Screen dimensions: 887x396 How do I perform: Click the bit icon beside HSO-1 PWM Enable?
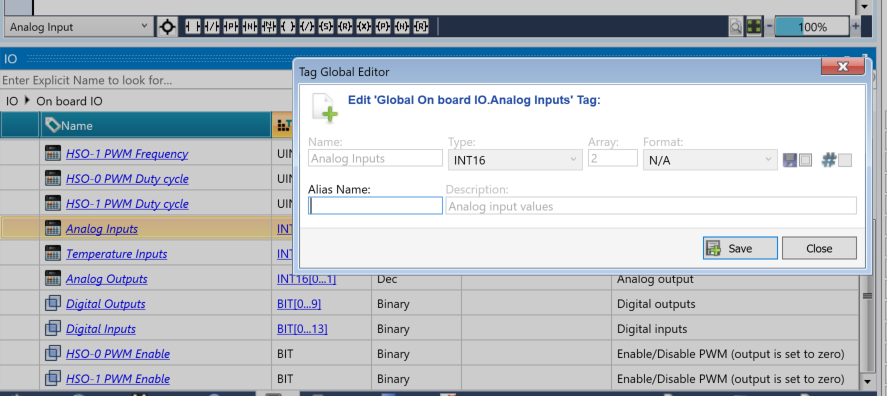53,378
